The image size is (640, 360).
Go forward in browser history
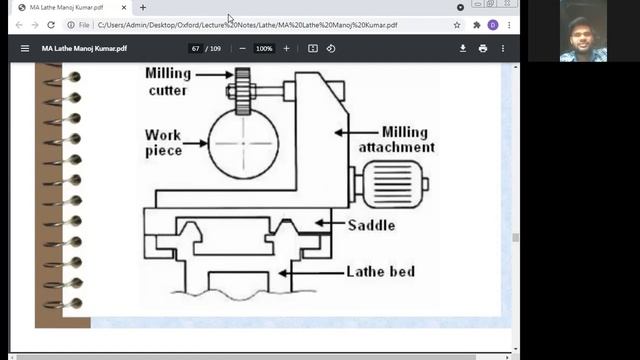pyautogui.click(x=35, y=25)
